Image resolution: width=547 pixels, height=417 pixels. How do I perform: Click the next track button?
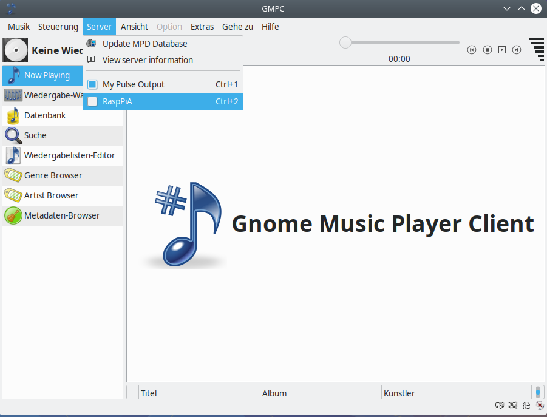[x=517, y=50]
